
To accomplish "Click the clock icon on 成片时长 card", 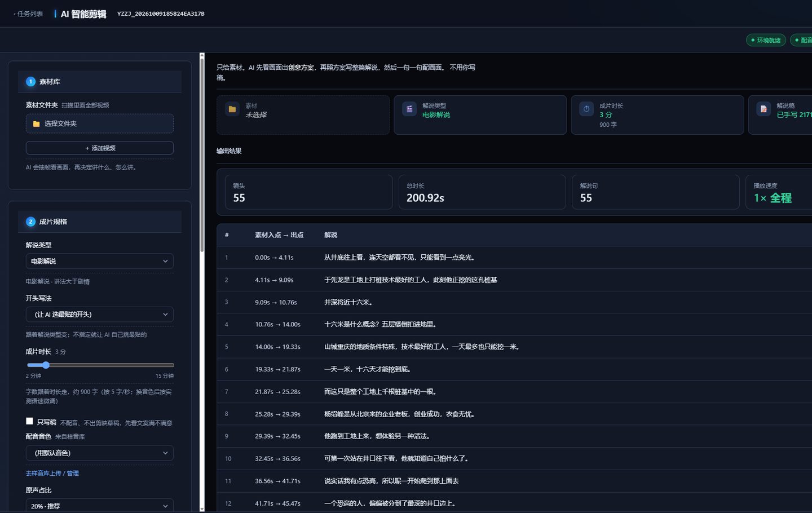I will 586,109.
